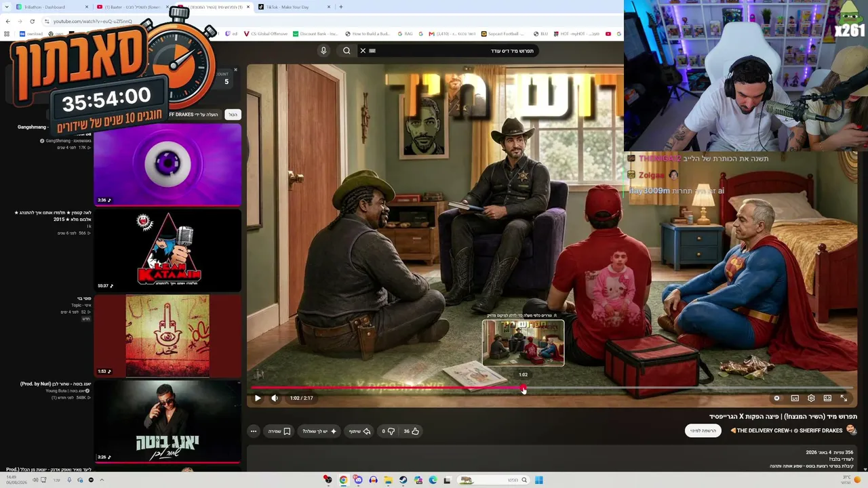Open the How to Build a Bud bookmark
The image size is (868, 488).
pos(368,34)
